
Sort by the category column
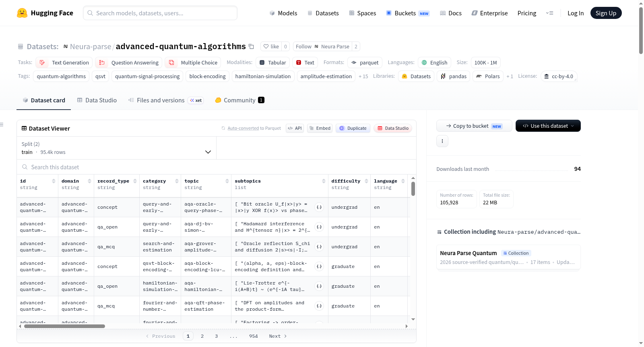click(x=177, y=181)
